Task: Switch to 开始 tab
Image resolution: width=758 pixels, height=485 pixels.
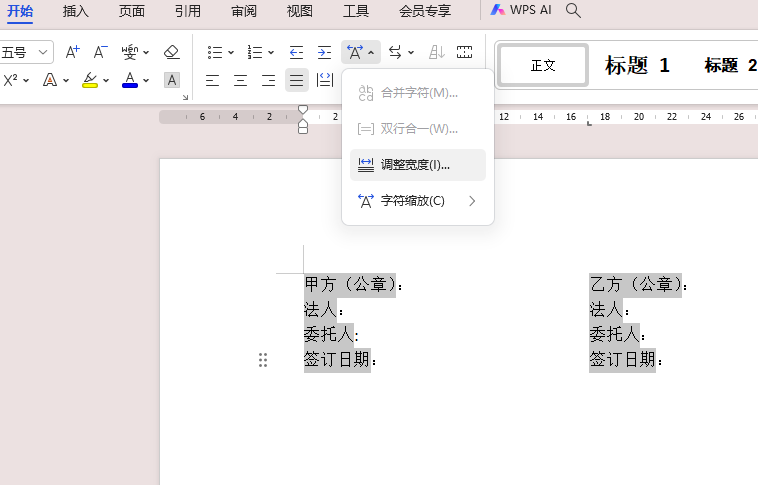Action: [x=20, y=11]
